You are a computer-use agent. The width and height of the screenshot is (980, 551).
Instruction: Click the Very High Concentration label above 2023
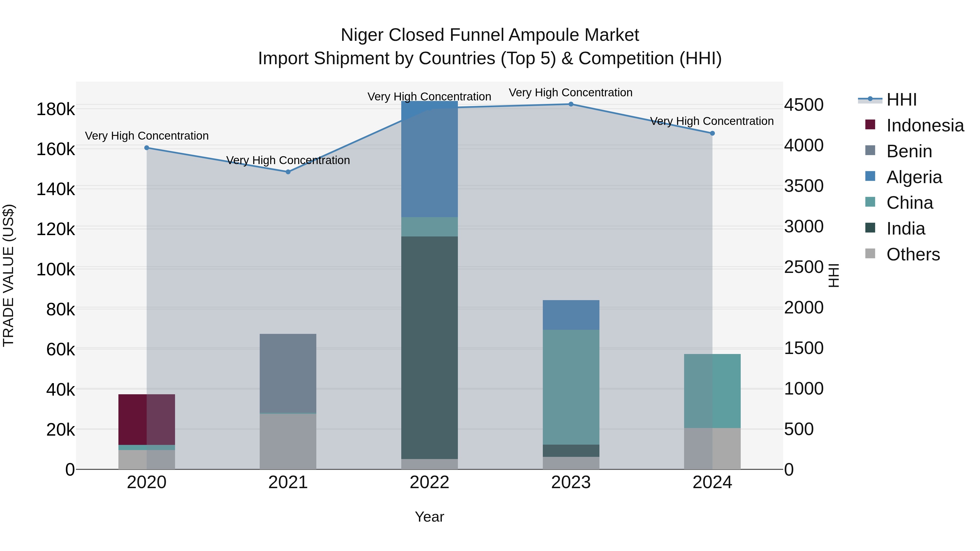(x=571, y=93)
